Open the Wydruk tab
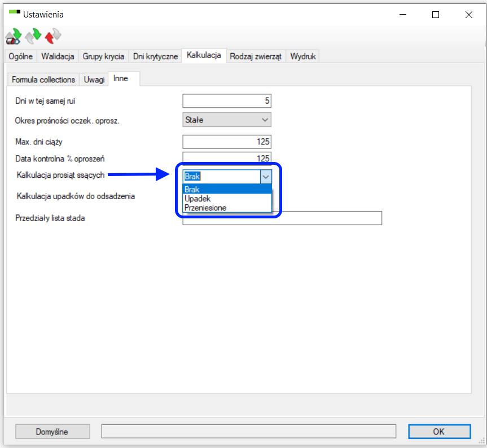The image size is (487, 448). pos(303,56)
